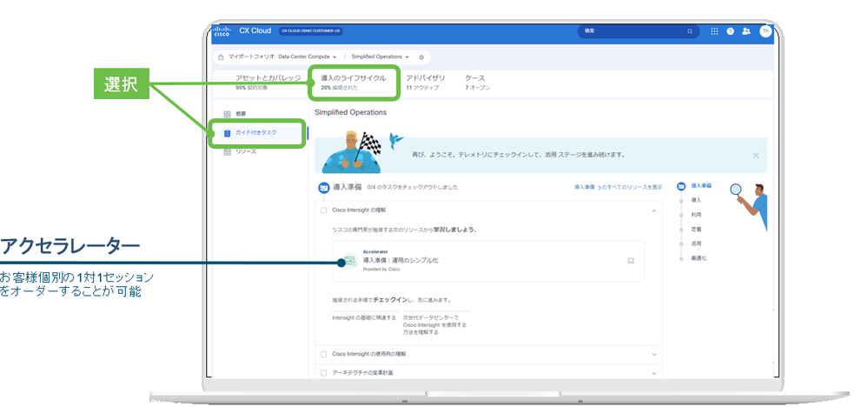Click the CX CLOUD DEMO CUSTOMER-US badge
Viewport: 868px width, 407px height.
pyautogui.click(x=310, y=31)
